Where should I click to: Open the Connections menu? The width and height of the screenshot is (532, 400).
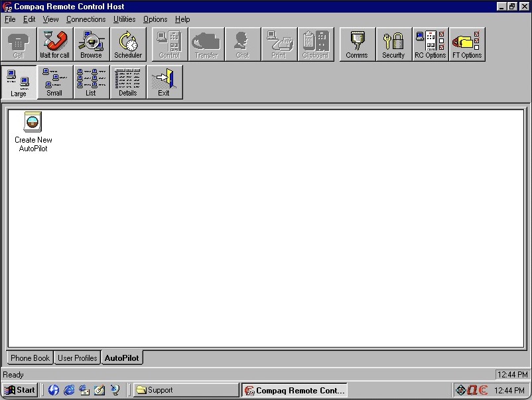(86, 19)
